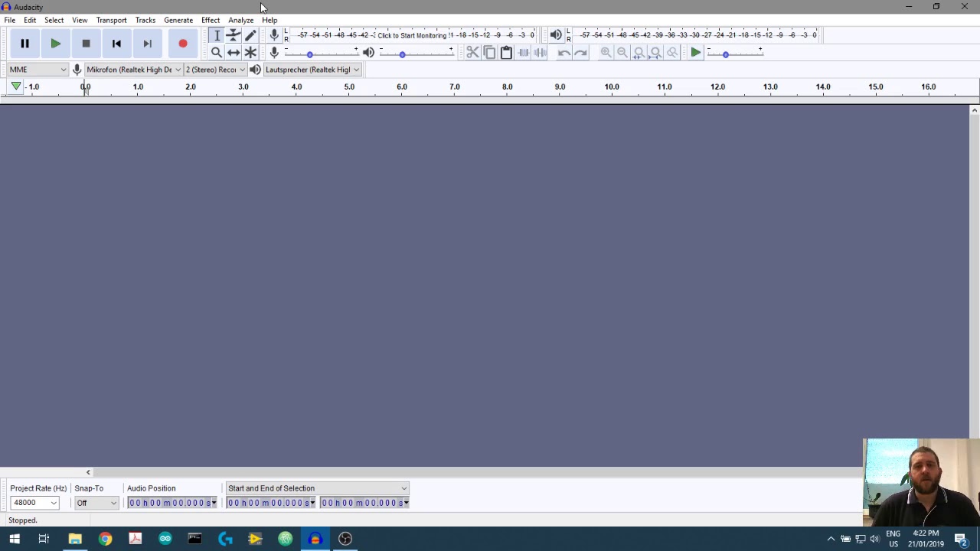The height and width of the screenshot is (551, 980).
Task: Open the playback meter speaker menu
Action: tap(556, 35)
